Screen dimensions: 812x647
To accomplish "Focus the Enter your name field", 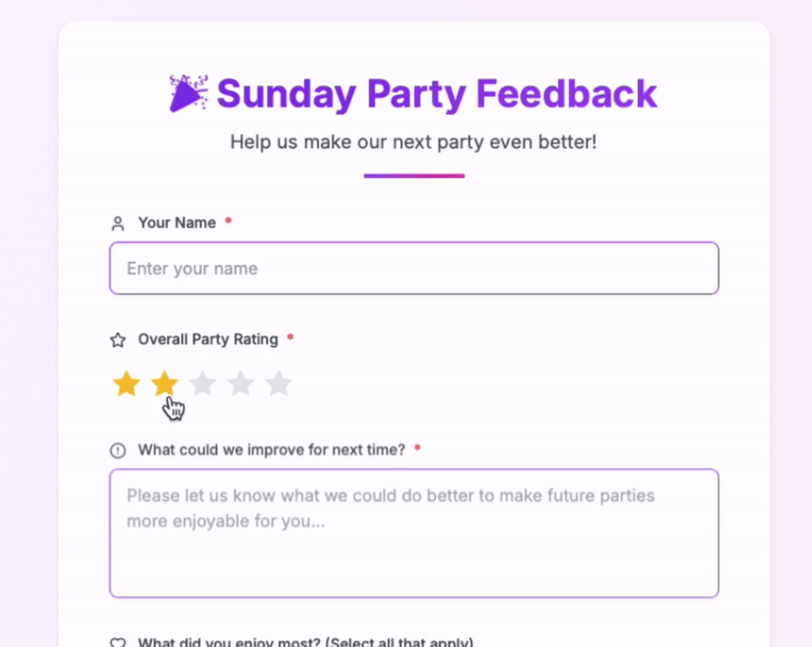I will [x=414, y=268].
